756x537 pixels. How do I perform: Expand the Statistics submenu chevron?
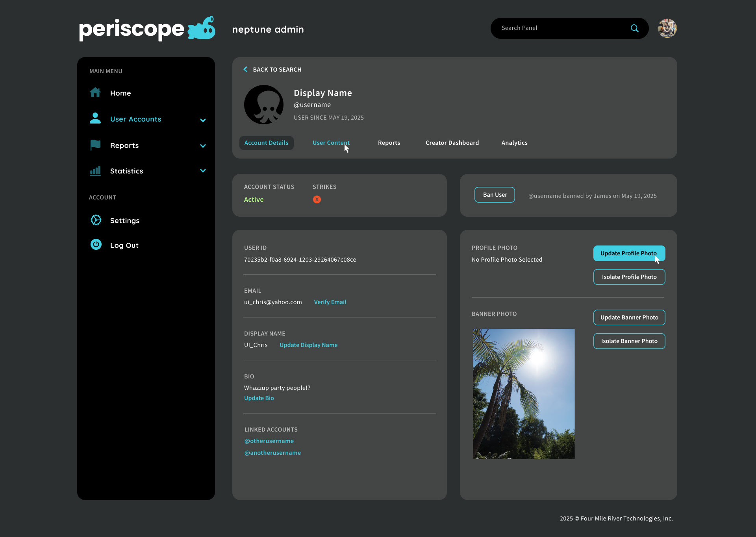pyautogui.click(x=203, y=171)
